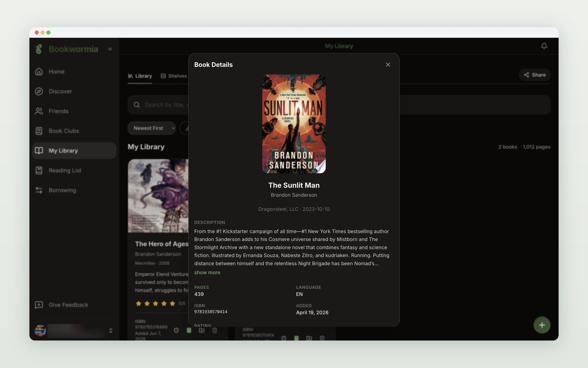The height and width of the screenshot is (368, 588).
Task: Click the Sunlit Man cover image
Action: pos(294,124)
